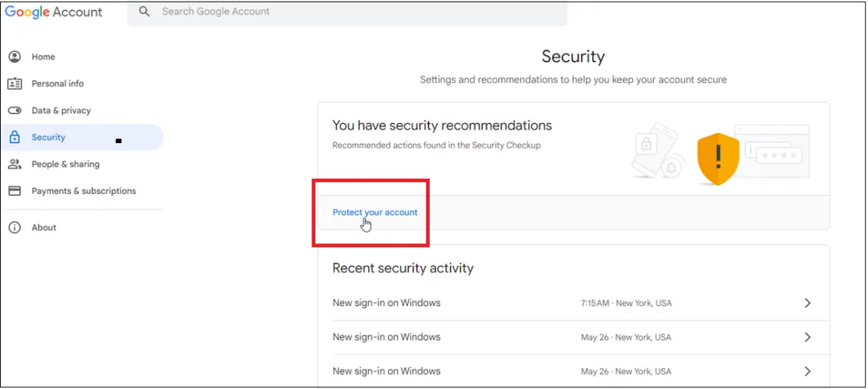Open the Data & privacy menu item
The height and width of the screenshot is (389, 868).
click(61, 110)
